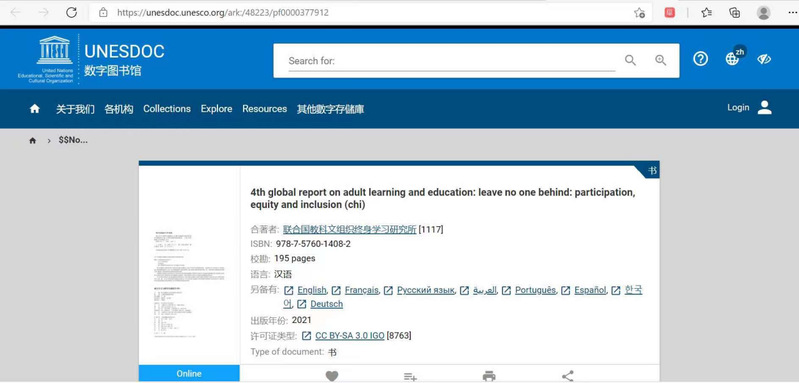Add record to favorites heart icon
The height and width of the screenshot is (383, 799).
point(332,376)
